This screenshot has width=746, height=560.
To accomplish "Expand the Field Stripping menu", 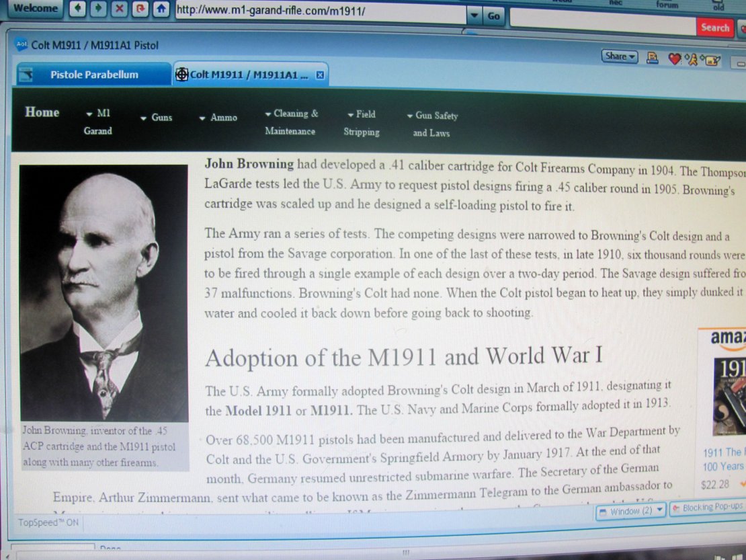I will click(362, 123).
